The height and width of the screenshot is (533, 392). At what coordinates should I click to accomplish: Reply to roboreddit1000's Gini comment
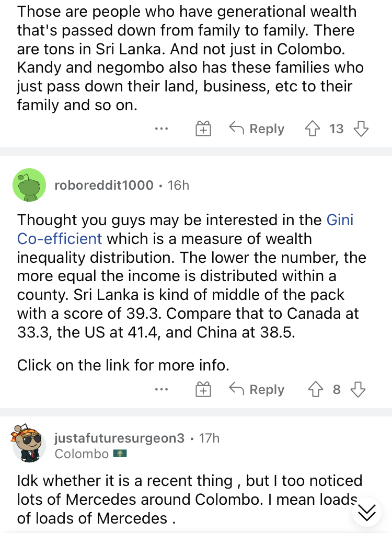coord(257,389)
